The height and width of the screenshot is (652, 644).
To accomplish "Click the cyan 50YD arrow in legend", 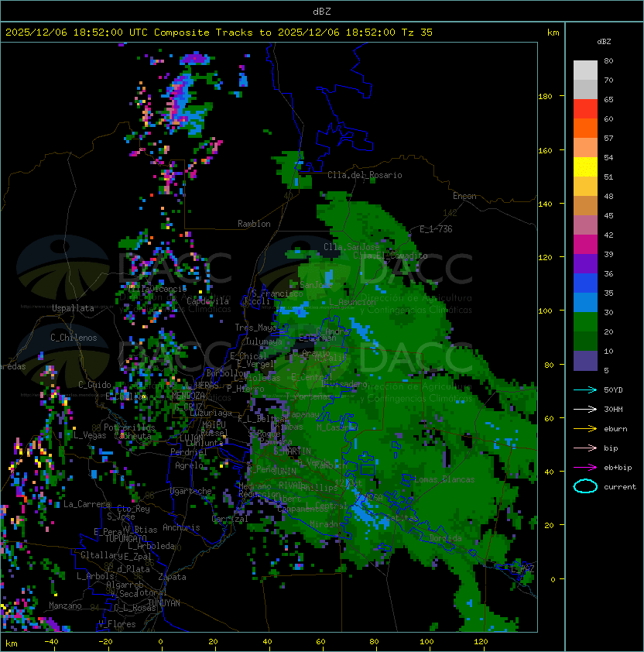I will click(585, 389).
